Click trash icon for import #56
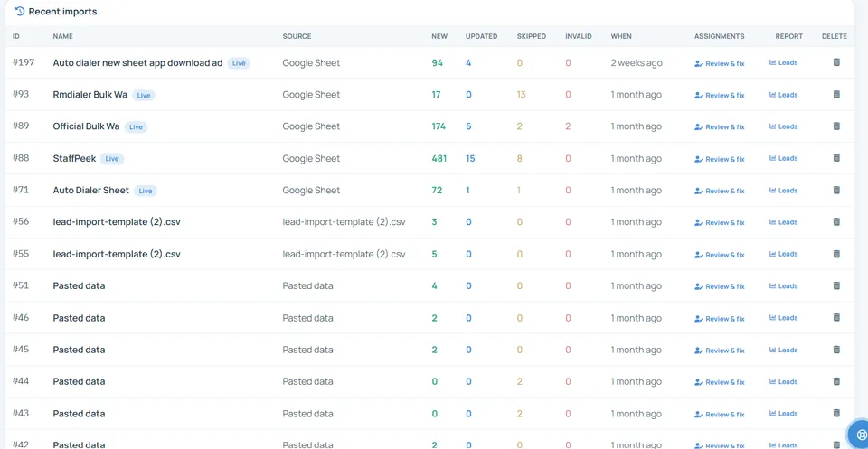 836,221
